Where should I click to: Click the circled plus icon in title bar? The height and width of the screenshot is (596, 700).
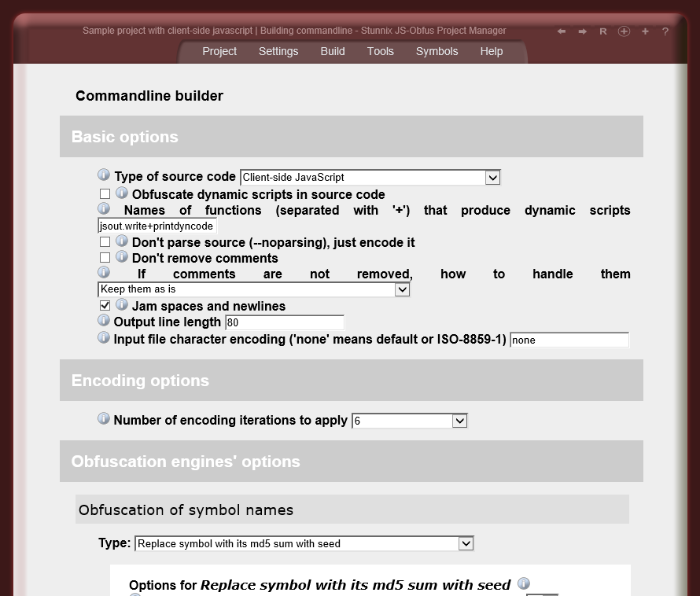pyautogui.click(x=622, y=31)
